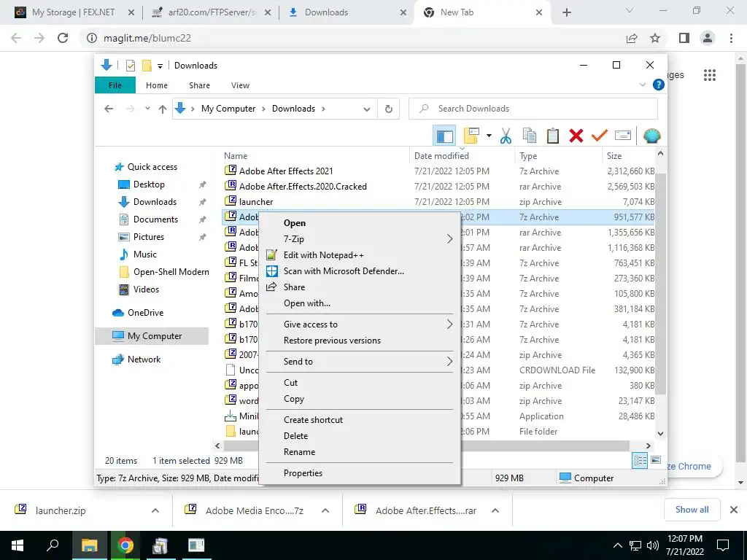
Task: Click the Explorer help question mark icon
Action: point(659,85)
